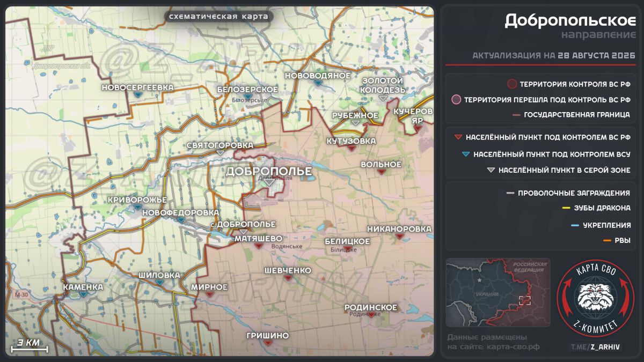Click dark red circle swatch for ВС РФ control
Viewport: 644px width, 362px height.
(512, 84)
